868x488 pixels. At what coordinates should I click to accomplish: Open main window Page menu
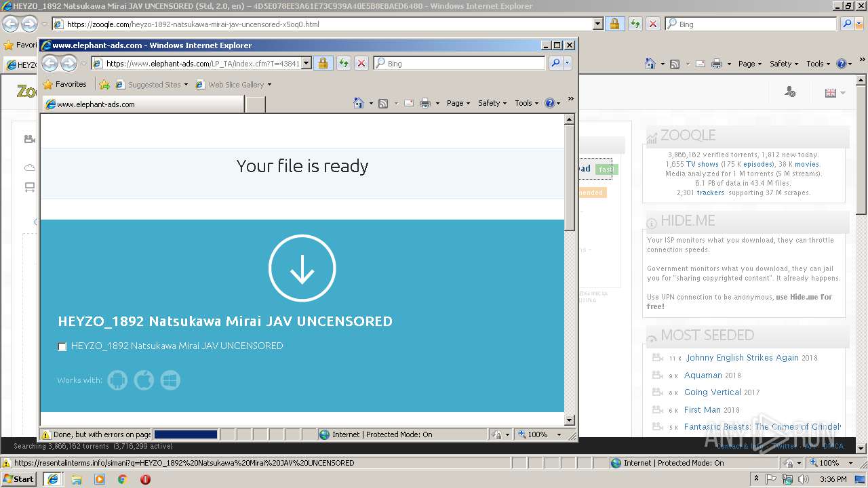tap(750, 64)
